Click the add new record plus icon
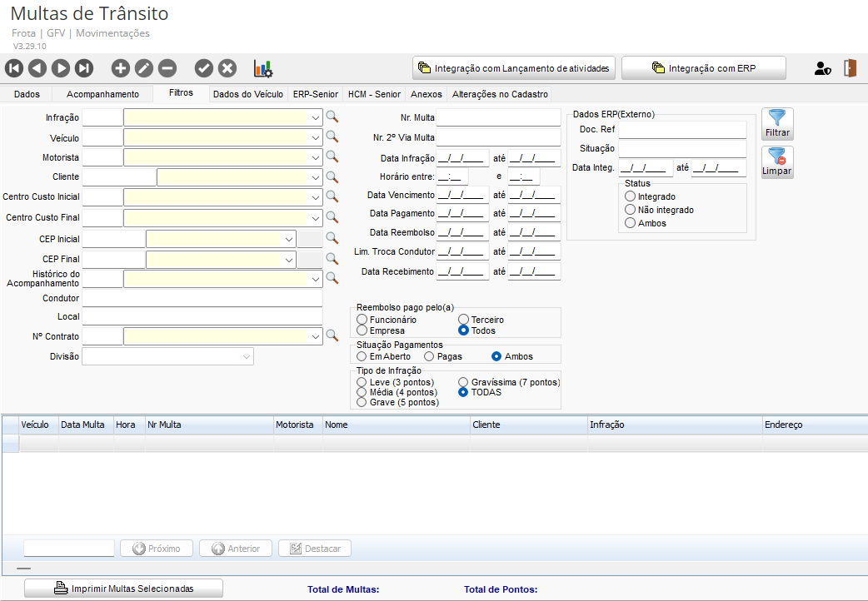 pyautogui.click(x=121, y=68)
